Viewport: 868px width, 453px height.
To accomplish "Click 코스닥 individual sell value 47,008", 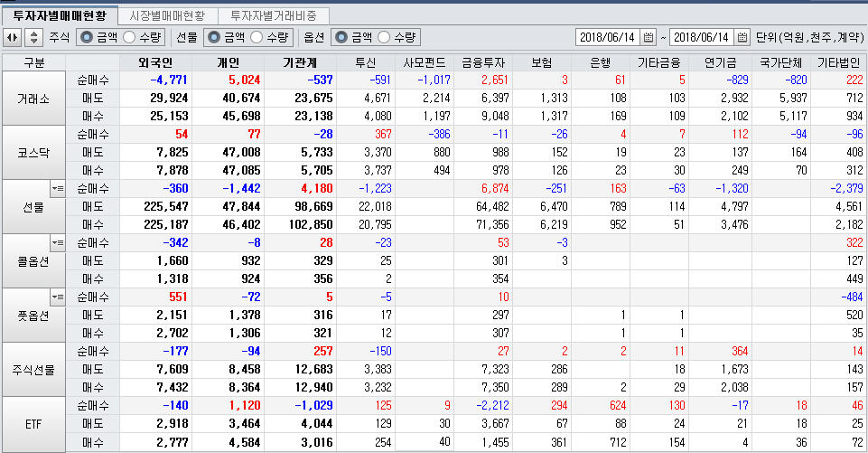I will coord(241,153).
